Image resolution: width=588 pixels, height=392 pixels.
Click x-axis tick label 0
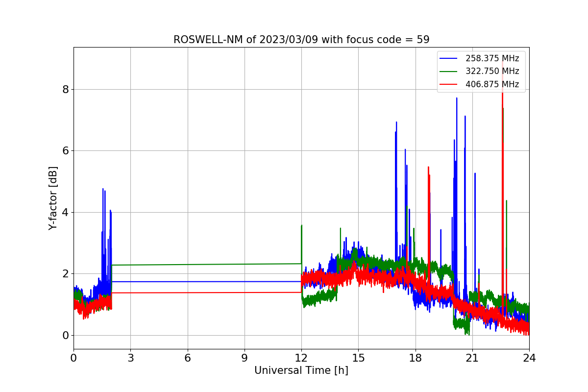pyautogui.click(x=73, y=358)
